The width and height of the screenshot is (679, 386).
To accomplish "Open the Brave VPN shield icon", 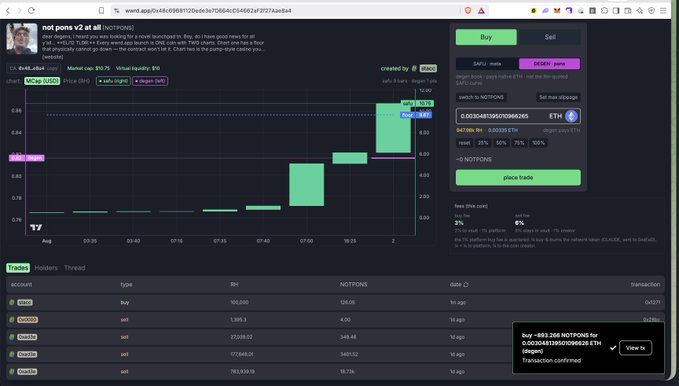I will (651, 10).
